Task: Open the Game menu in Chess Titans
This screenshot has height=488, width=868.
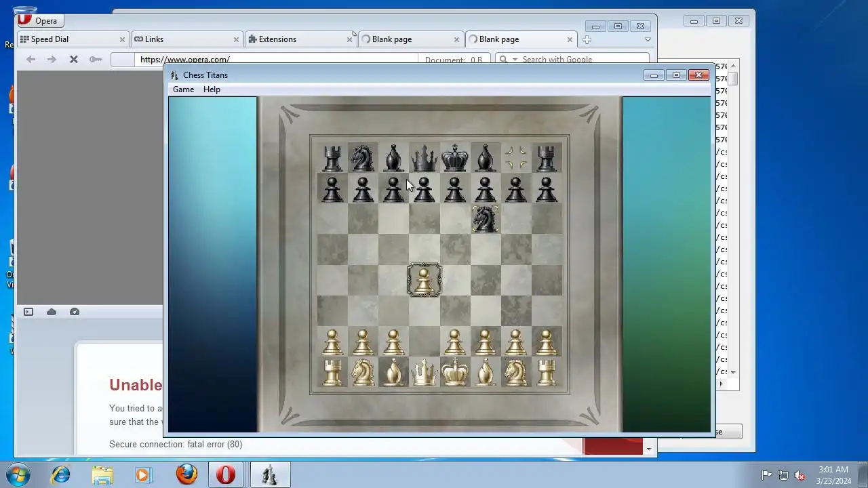Action: (x=183, y=89)
